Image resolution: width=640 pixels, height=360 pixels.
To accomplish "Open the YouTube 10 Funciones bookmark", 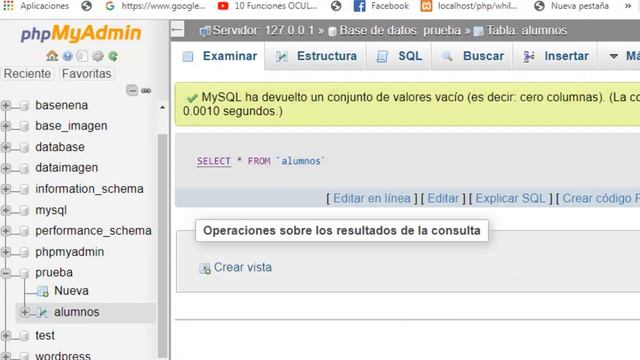I will pos(267,6).
